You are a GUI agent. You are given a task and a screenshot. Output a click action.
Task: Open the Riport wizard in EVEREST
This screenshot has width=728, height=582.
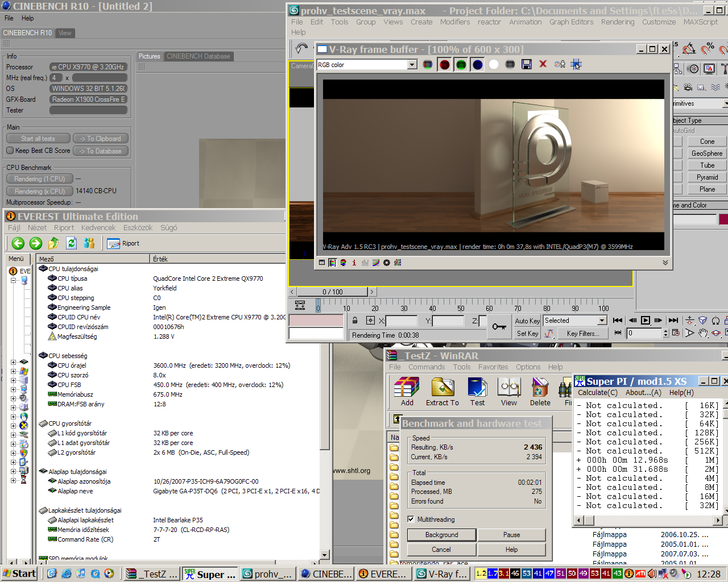tap(123, 243)
